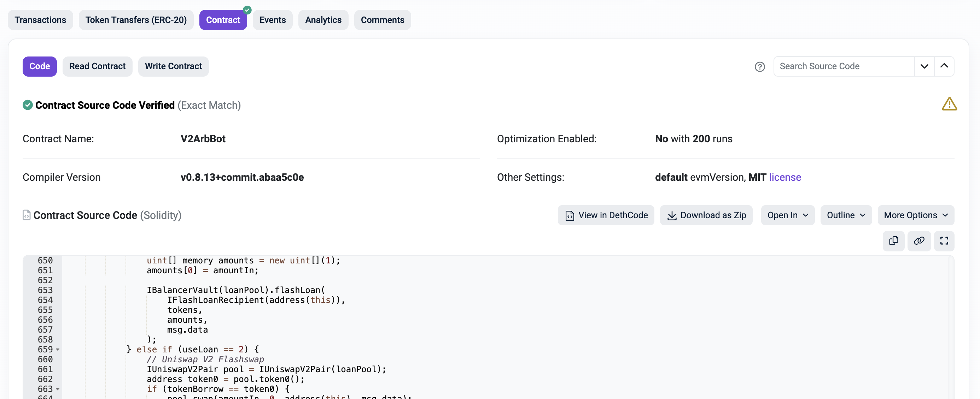This screenshot has height=399, width=980.
Task: Open the MIT license link
Action: pyautogui.click(x=785, y=177)
